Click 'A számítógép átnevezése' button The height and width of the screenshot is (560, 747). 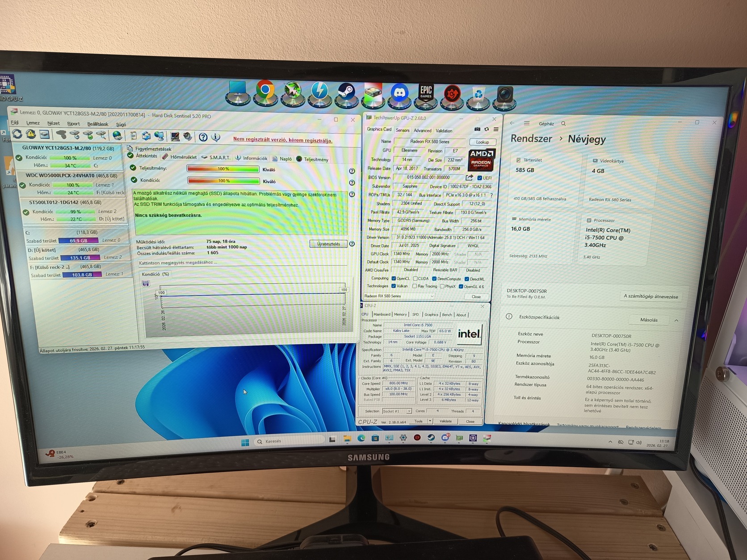(650, 297)
